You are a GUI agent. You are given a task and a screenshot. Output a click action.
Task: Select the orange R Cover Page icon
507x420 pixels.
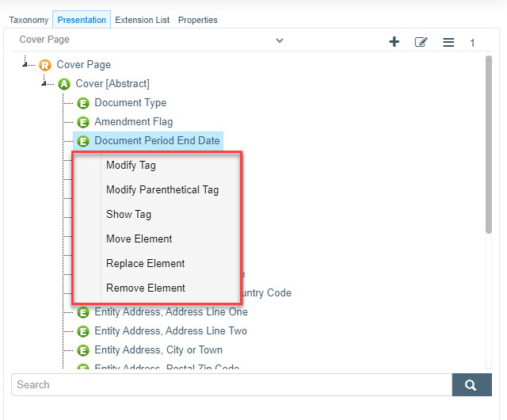click(45, 65)
